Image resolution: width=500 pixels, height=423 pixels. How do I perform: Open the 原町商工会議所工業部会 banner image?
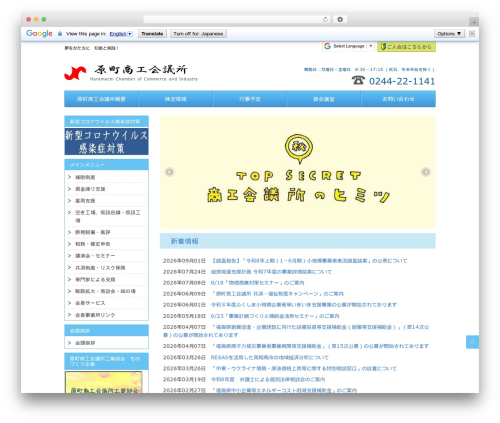pos(104,382)
